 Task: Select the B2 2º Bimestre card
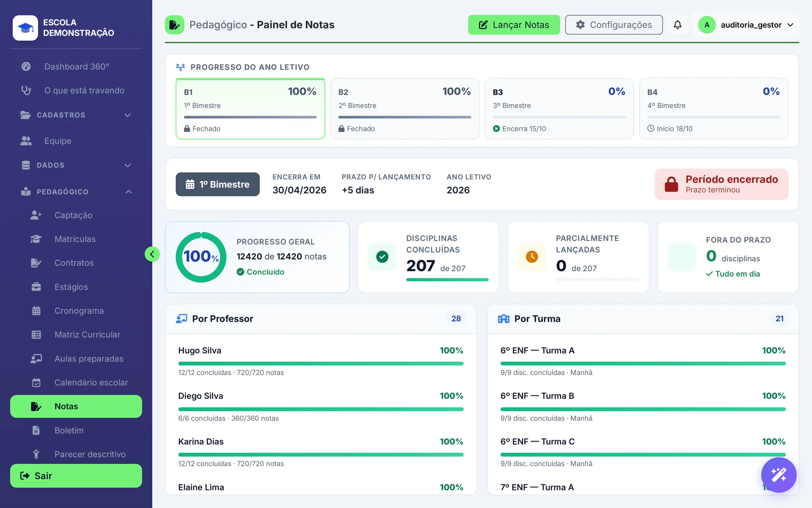point(405,109)
